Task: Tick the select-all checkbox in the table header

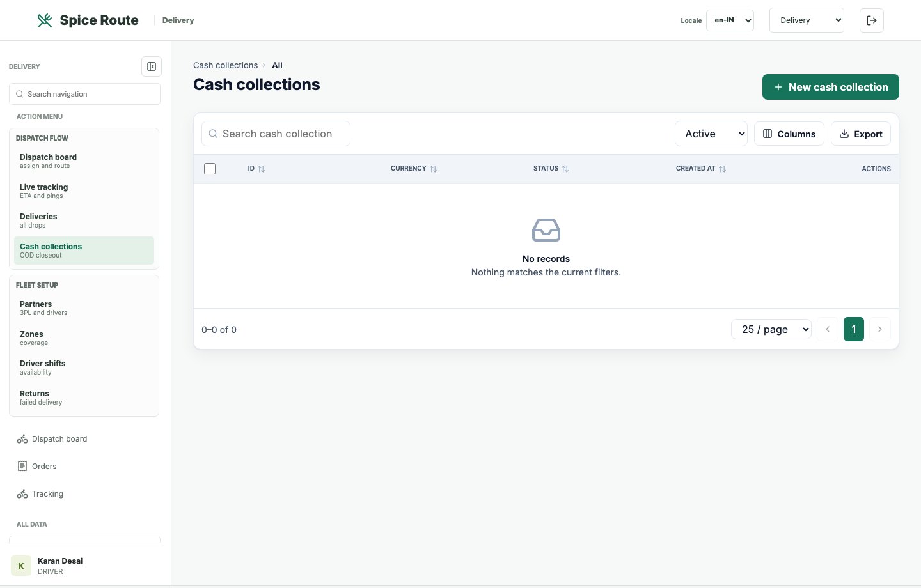Action: pos(210,169)
